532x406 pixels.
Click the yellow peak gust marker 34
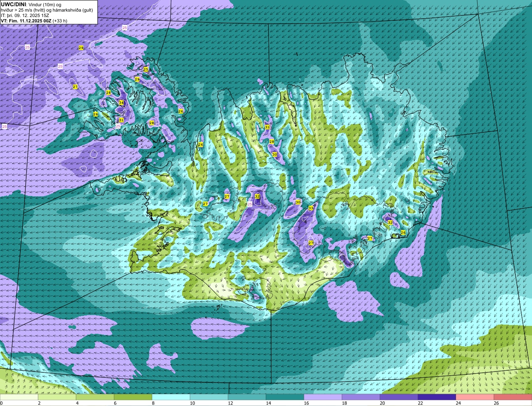point(121,103)
